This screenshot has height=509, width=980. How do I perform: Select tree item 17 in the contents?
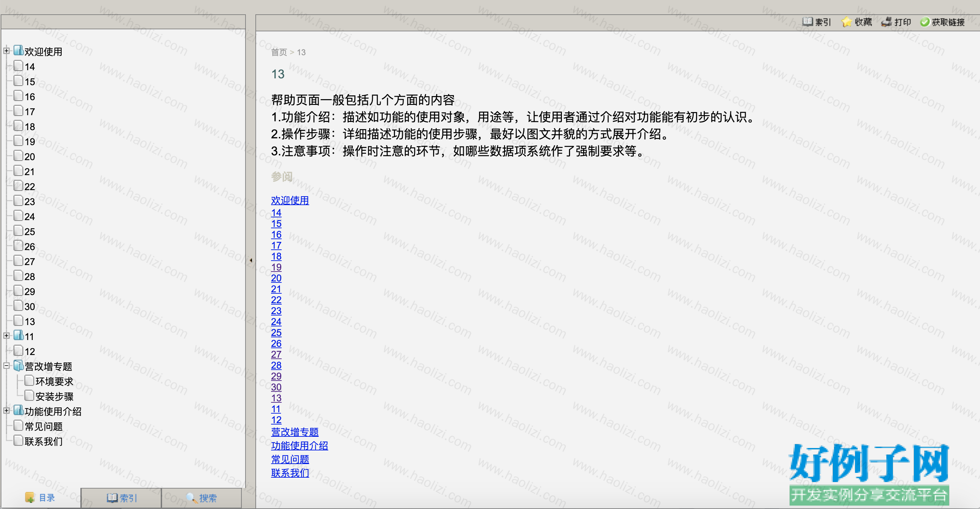tap(30, 111)
